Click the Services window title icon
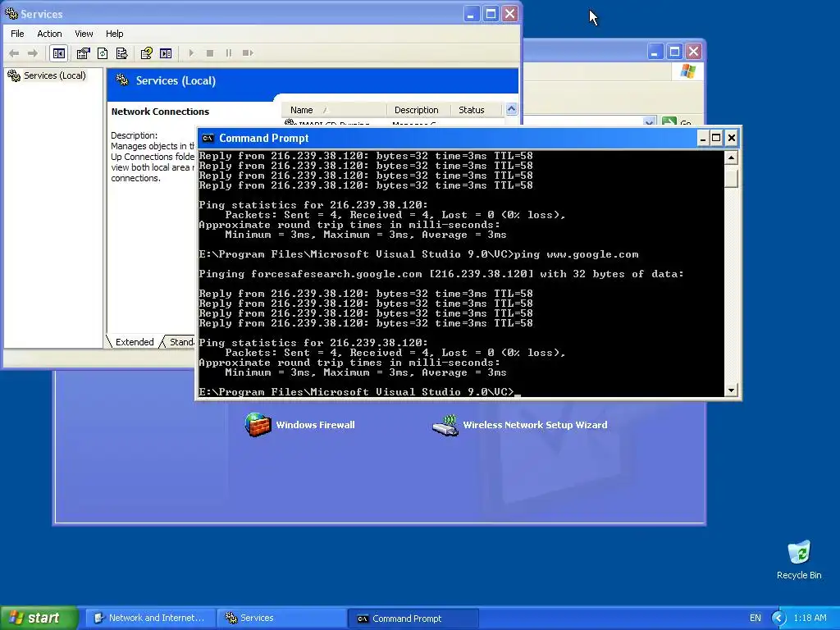Viewport: 840px width, 630px height. pos(11,13)
